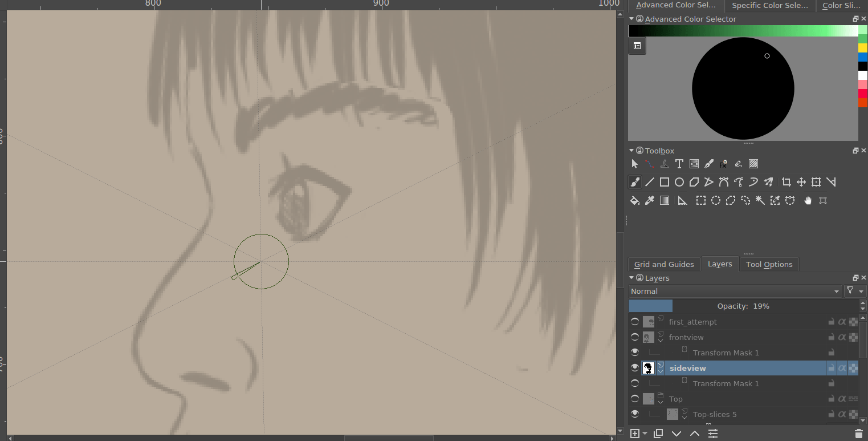Image resolution: width=868 pixels, height=441 pixels.
Task: Select the Text tool in Toolbox
Action: 679,164
